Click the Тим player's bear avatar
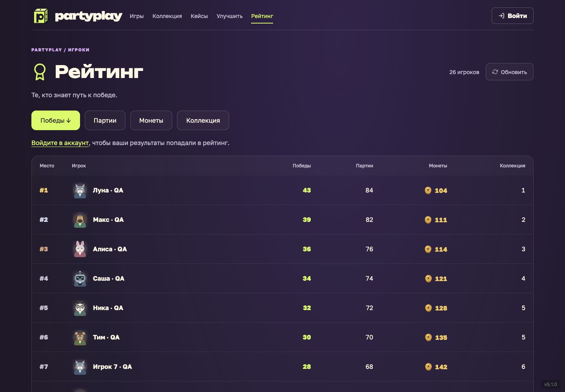 coord(80,337)
